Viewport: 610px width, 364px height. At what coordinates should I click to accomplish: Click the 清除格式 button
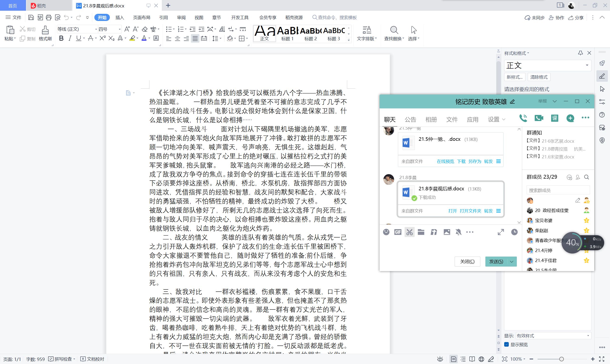539,77
